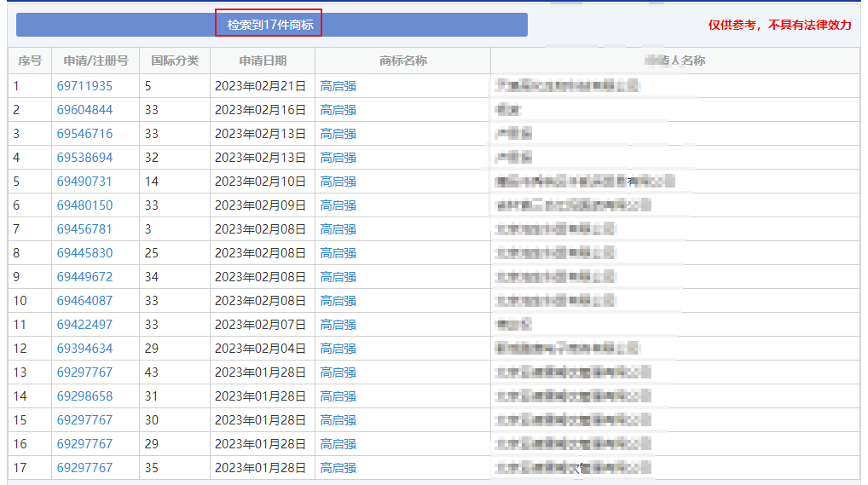868x485 pixels.
Task: Select the date 2023年02月07日
Action: click(x=260, y=325)
